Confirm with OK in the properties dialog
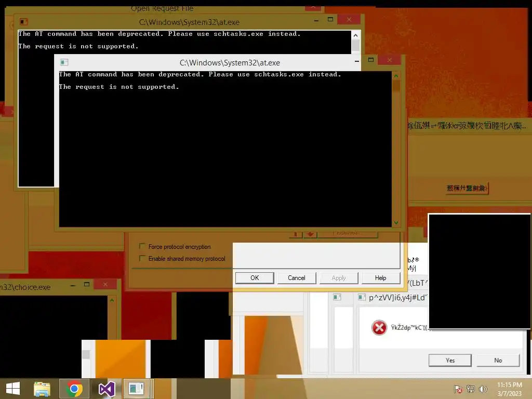The width and height of the screenshot is (532, 399). 255,278
